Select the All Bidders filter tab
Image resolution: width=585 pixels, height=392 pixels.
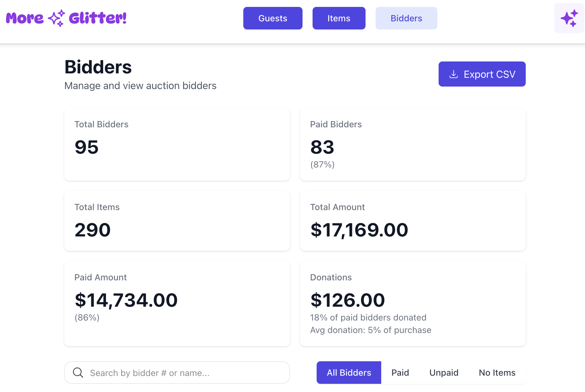(349, 373)
